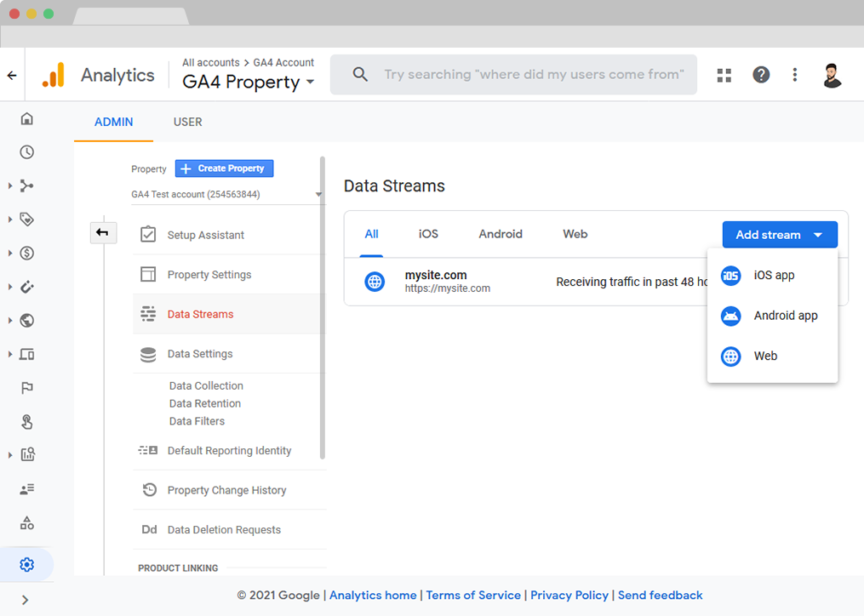The height and width of the screenshot is (616, 864).
Task: Open the Terms of Service link
Action: [473, 595]
